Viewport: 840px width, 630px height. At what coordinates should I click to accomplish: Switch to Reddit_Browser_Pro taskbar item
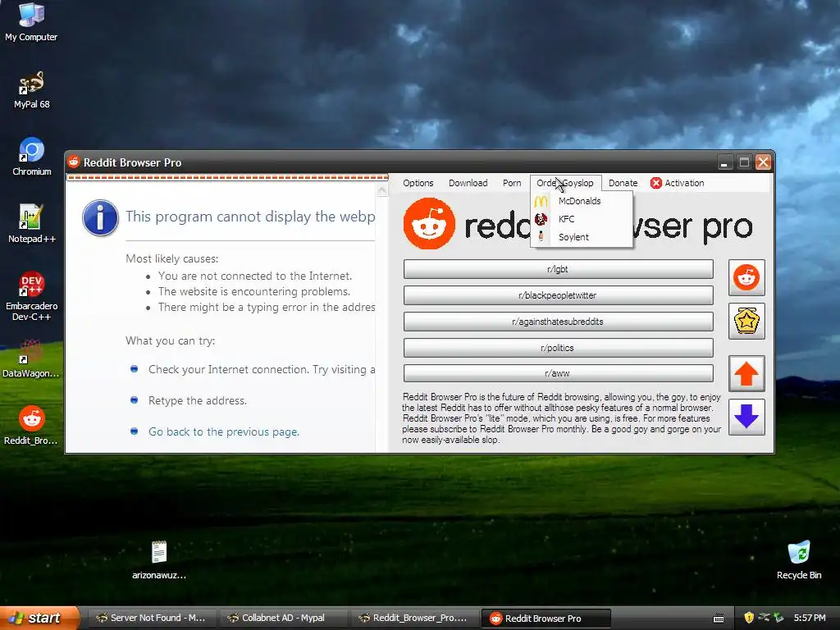pos(413,619)
